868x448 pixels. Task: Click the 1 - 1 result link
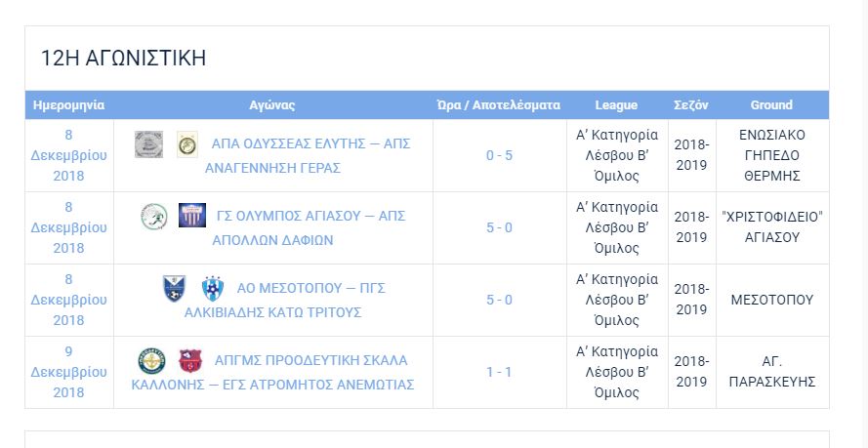499,372
